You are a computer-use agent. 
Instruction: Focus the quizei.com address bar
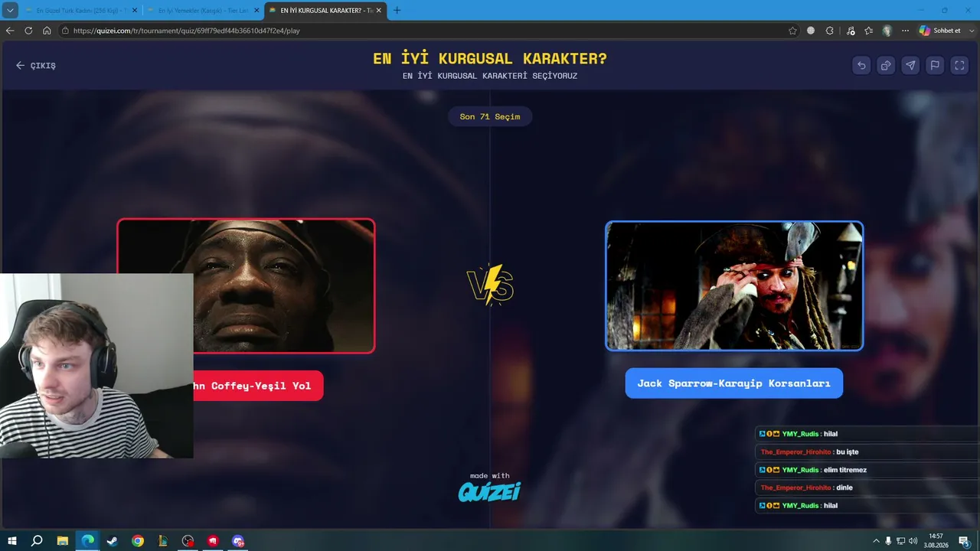429,31
